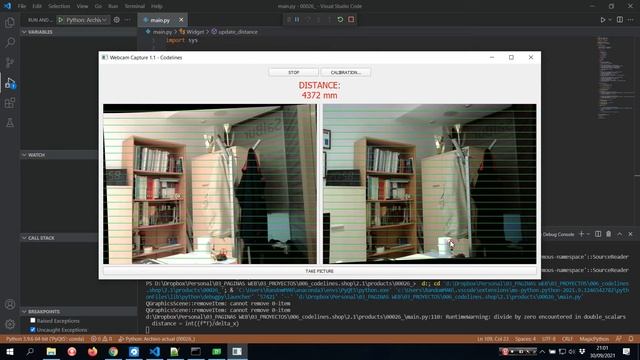
Task: Open the Terminal menu
Action: pos(135,6)
